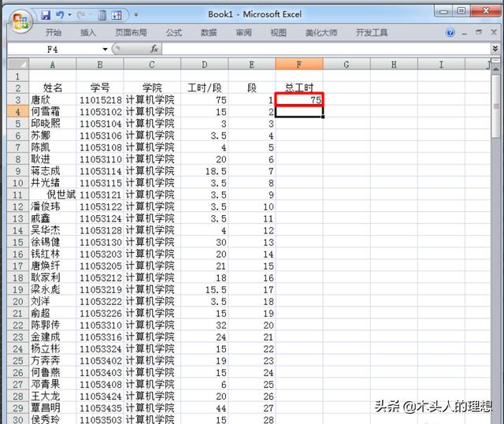
Task: Click the 姓名 header cell
Action: coord(53,87)
